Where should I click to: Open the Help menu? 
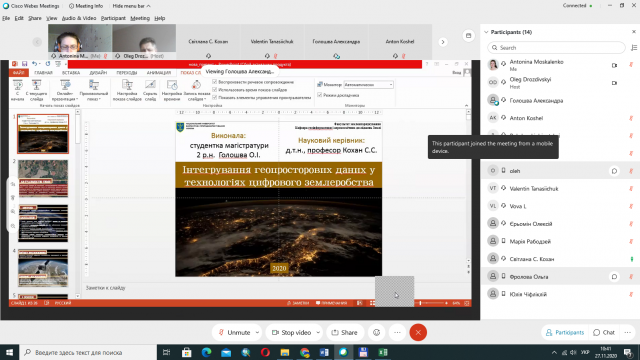[x=160, y=18]
